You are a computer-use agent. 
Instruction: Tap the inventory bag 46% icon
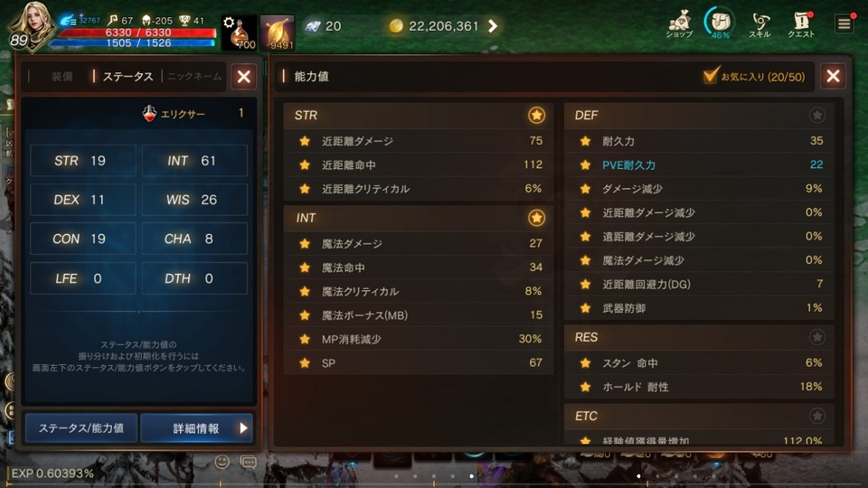(720, 23)
